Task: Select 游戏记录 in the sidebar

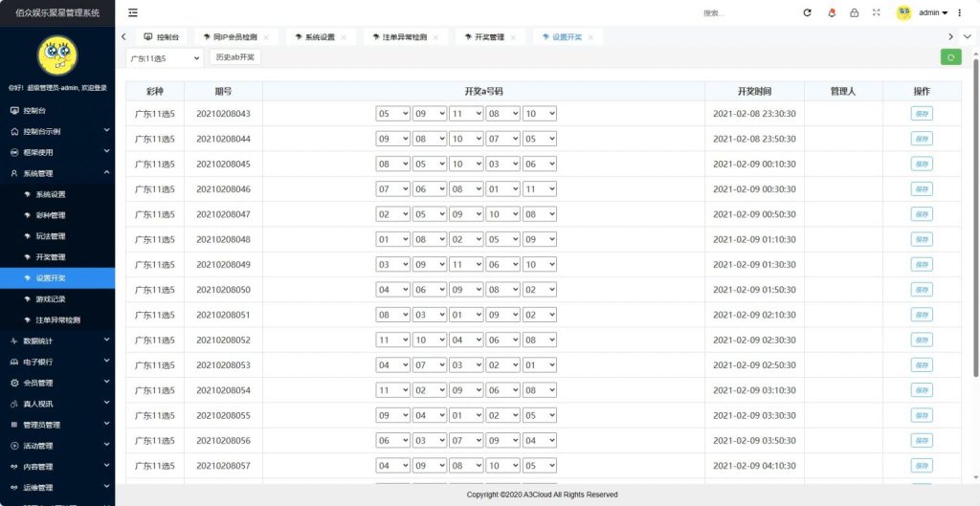Action: point(51,299)
